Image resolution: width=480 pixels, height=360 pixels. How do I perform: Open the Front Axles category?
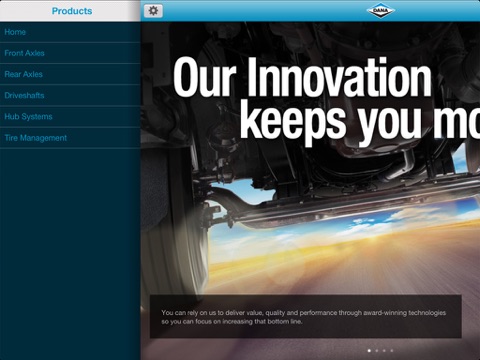click(70, 53)
